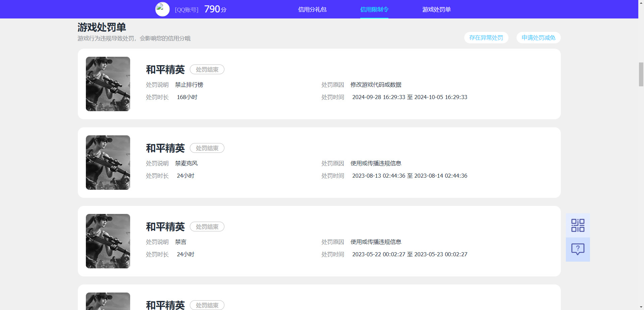Viewport: 644px width, 310px height.
Task: Select the 禁麦克风 text
Action: 186,163
